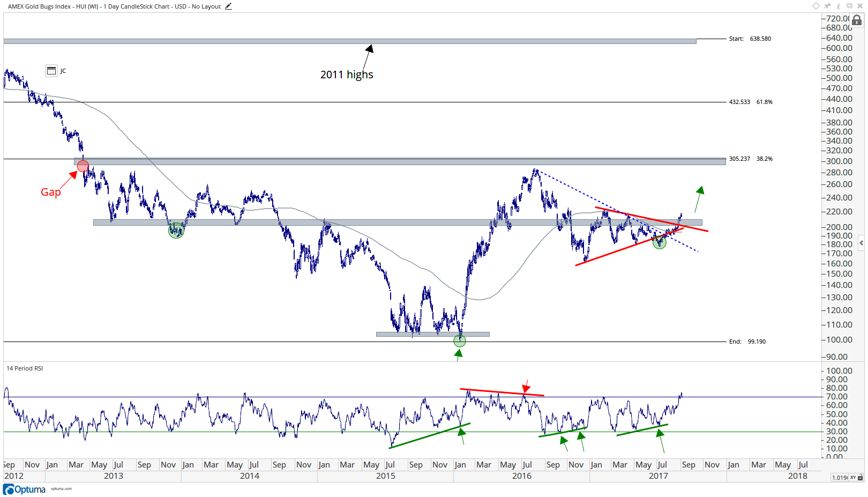Click the scale ratio field showing 1.019
868x497 pixels.
[840, 477]
